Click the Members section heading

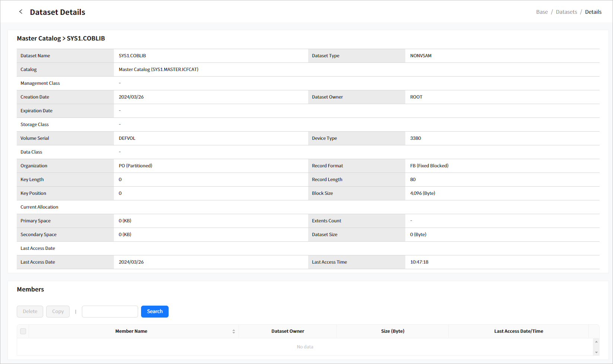pyautogui.click(x=31, y=289)
